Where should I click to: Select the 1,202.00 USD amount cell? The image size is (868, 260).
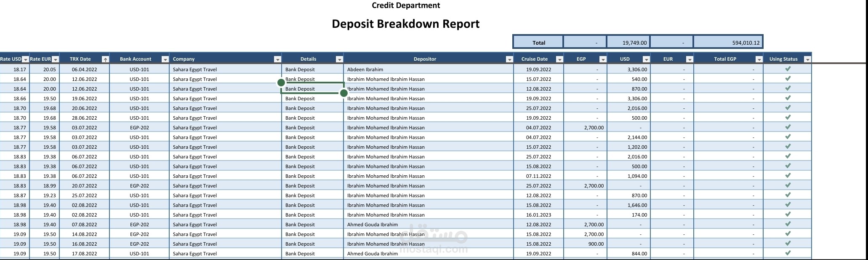pos(628,147)
